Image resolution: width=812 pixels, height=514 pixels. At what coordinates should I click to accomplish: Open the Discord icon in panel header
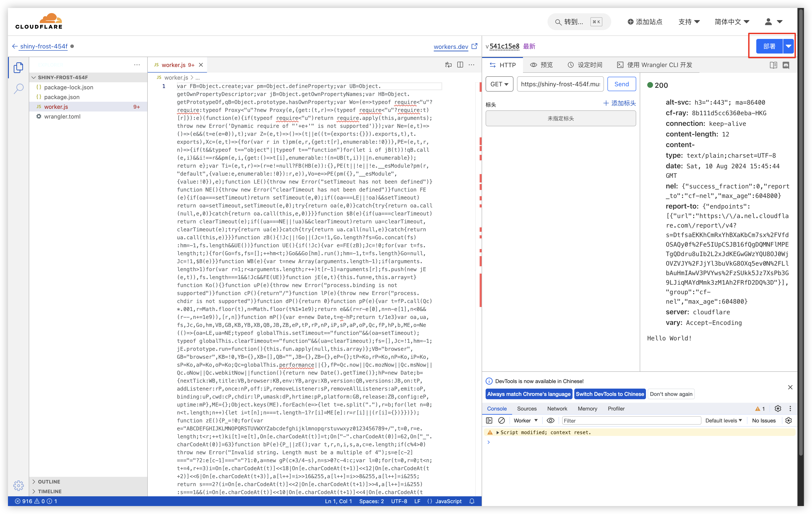[x=786, y=65]
